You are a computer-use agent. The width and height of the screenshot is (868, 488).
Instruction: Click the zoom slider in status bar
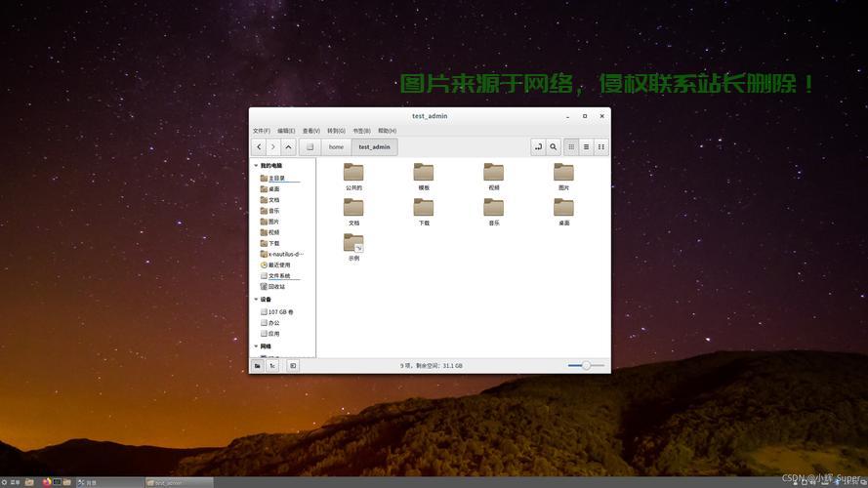(x=586, y=366)
